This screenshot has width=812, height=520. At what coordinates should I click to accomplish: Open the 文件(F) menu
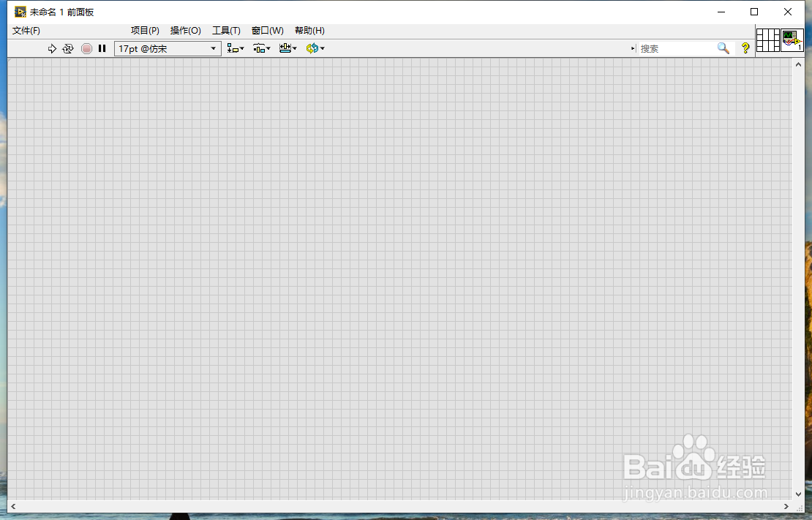click(26, 31)
